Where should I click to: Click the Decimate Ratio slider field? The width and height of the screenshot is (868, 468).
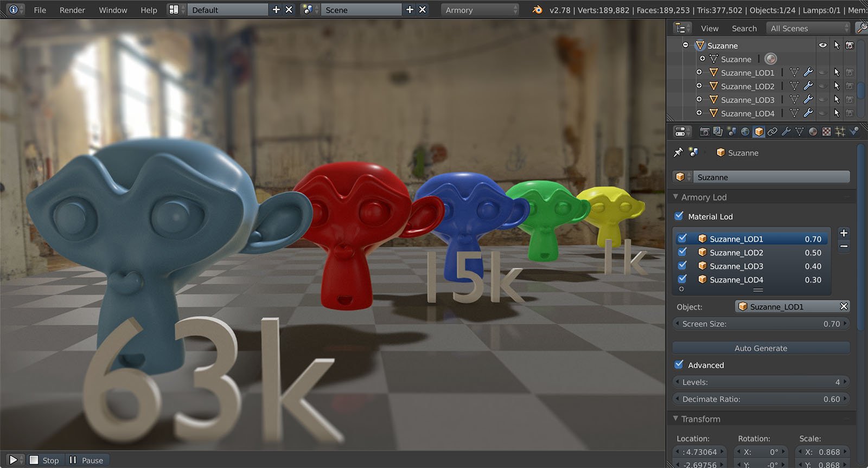point(761,399)
